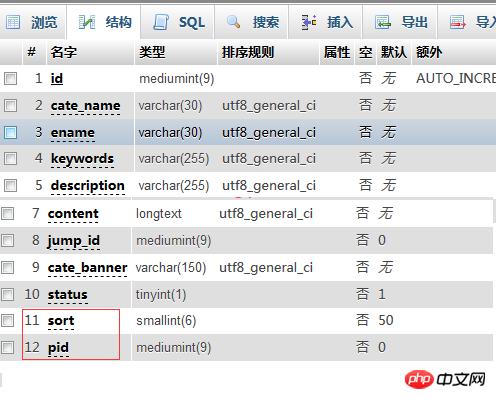Image resolution: width=496 pixels, height=399 pixels.
Task: Click the ename column name
Action: coord(73,133)
